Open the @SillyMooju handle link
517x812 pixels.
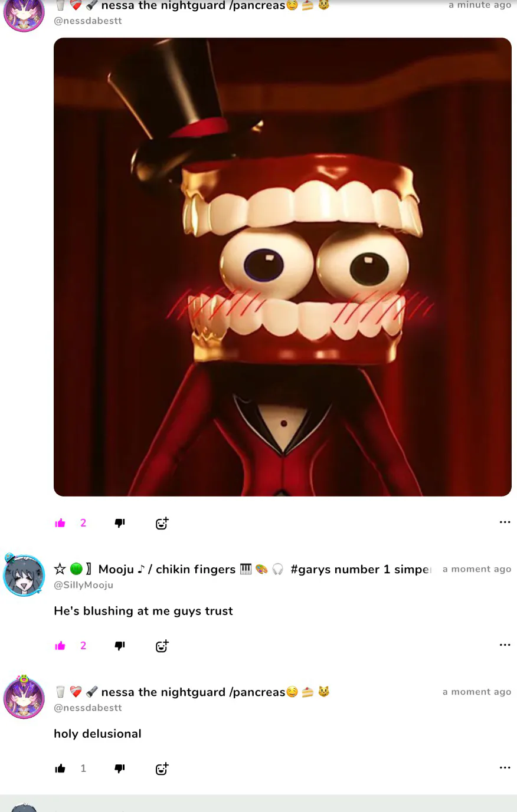tap(83, 585)
